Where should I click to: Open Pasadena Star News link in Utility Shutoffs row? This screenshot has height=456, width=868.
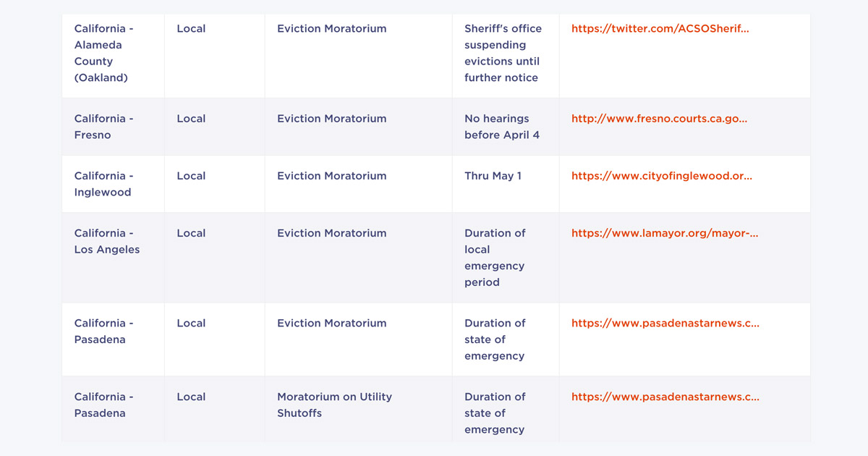[x=665, y=397]
